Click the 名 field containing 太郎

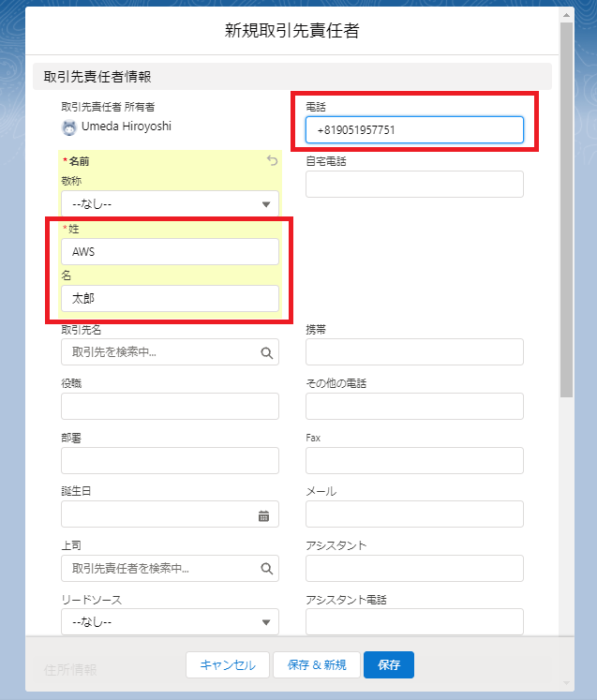click(x=171, y=298)
